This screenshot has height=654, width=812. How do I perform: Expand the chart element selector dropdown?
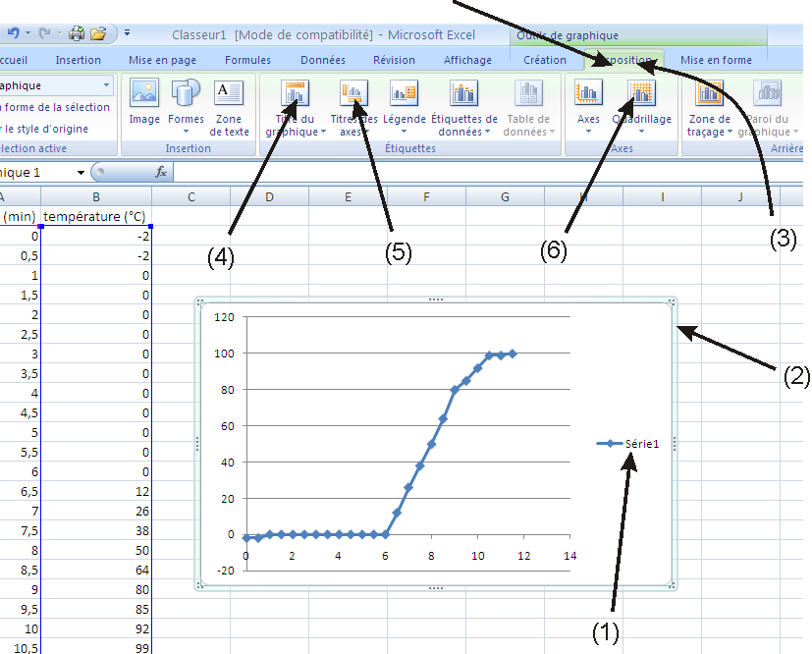click(x=106, y=85)
